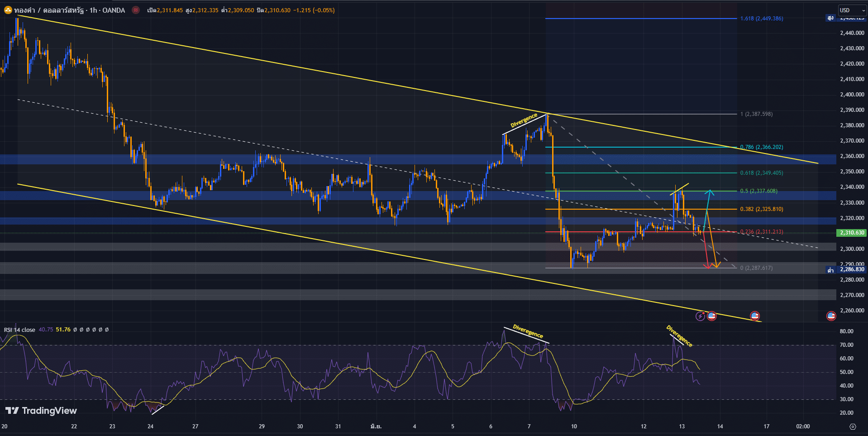This screenshot has width=868, height=436.
Task: Click the low price label 2,286.830
Action: 852,269
